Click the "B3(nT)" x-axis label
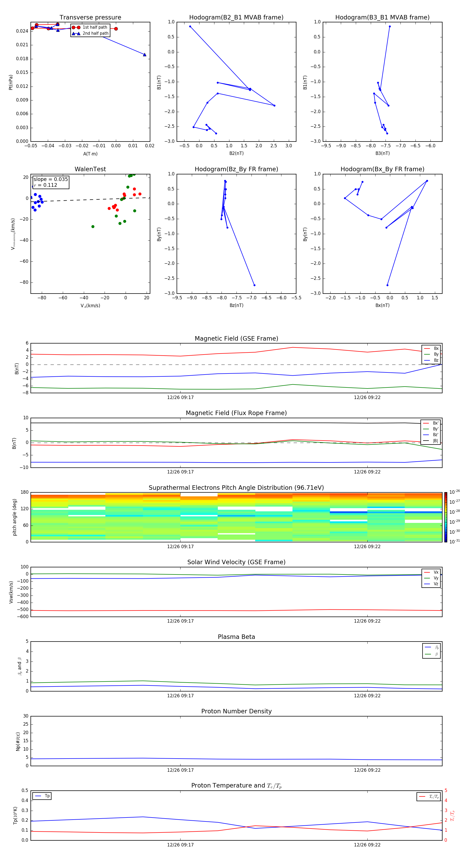The width and height of the screenshot is (473, 868). point(382,154)
